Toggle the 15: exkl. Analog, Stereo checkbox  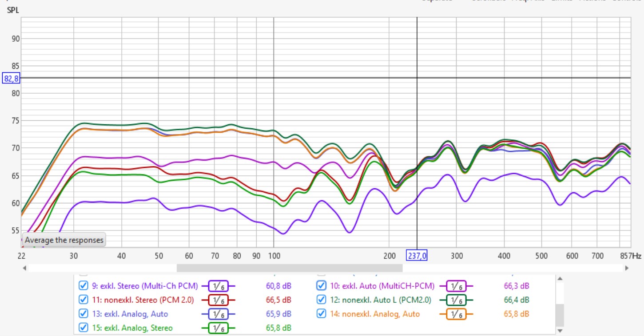click(83, 328)
